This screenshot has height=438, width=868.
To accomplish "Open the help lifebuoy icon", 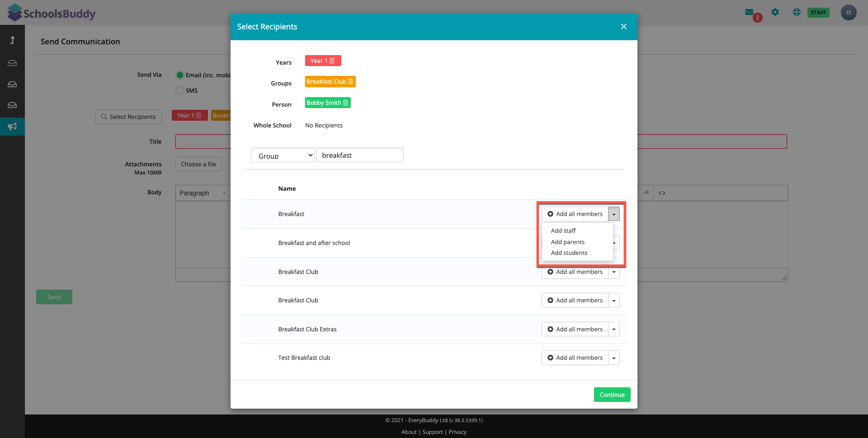I will tap(797, 12).
